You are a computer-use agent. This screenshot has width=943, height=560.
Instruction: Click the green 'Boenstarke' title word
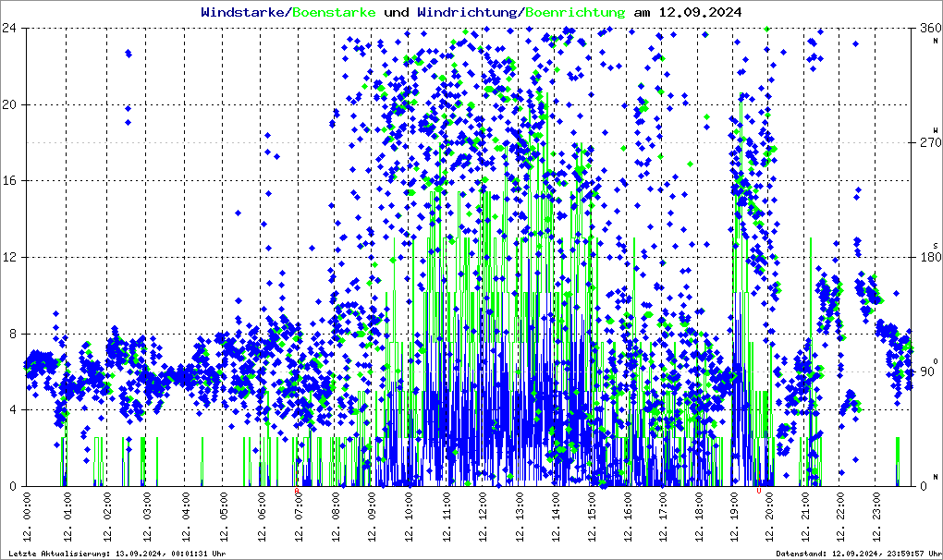point(334,13)
